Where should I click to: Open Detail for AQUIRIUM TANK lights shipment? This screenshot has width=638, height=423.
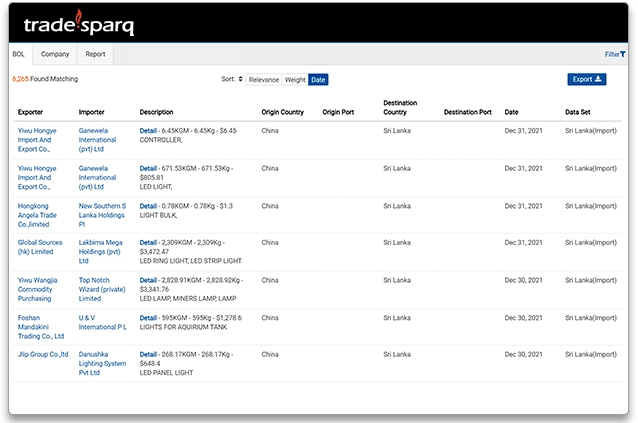pyautogui.click(x=148, y=318)
